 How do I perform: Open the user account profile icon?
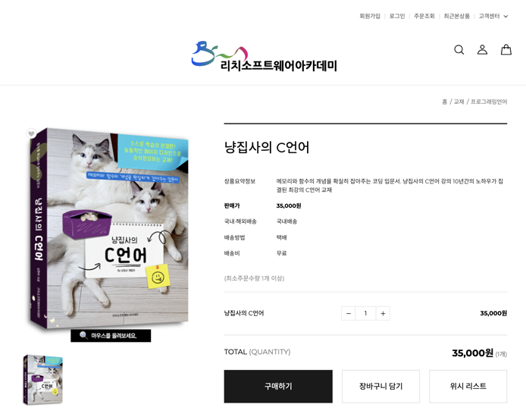[482, 49]
